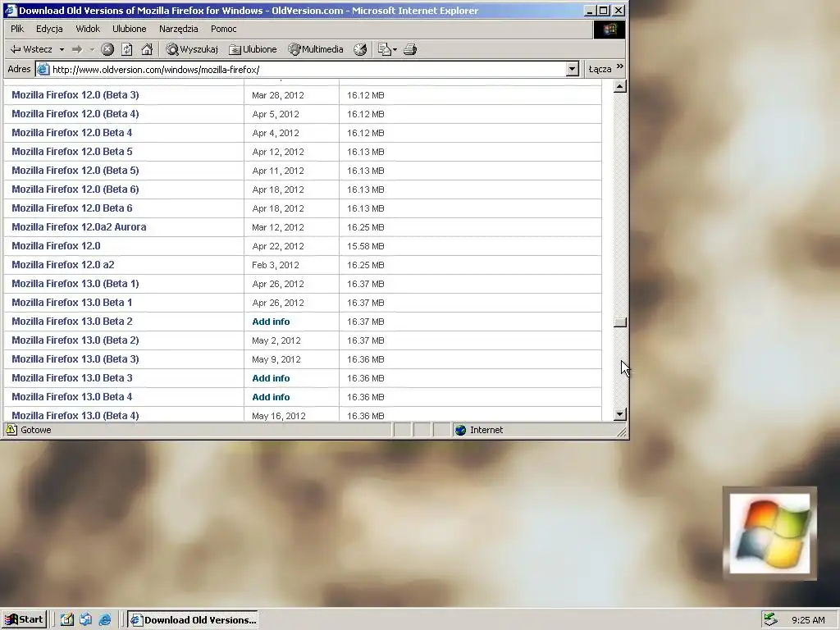Open Mozilla Firefox 12.0a2 Aurora link
The height and width of the screenshot is (630, 840).
tap(79, 226)
